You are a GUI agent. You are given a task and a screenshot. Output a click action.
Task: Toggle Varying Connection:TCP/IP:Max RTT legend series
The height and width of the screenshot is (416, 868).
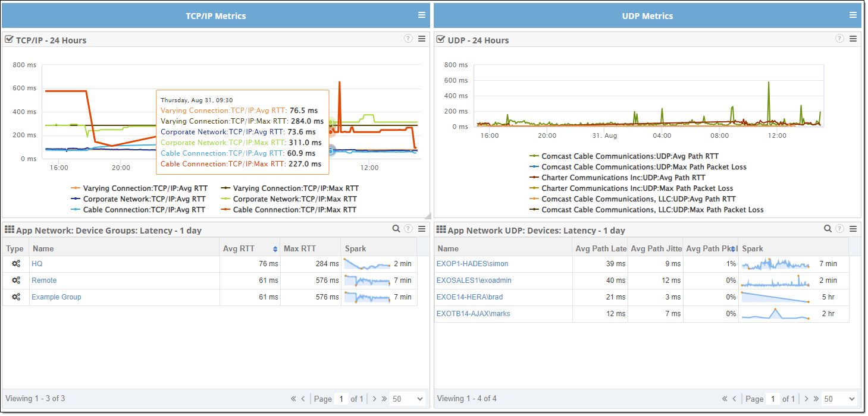pos(289,188)
